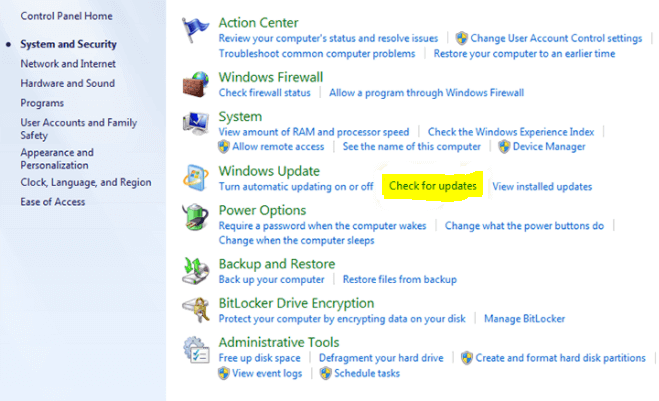This screenshot has width=659, height=401.
Task: Click the shield icon next to Schedule tasks
Action: (325, 373)
